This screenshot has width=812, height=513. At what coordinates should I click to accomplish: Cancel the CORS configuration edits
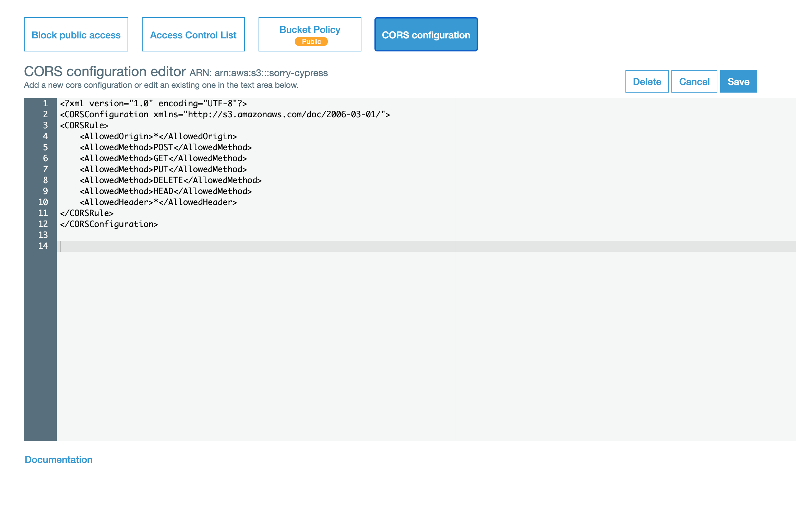click(694, 81)
